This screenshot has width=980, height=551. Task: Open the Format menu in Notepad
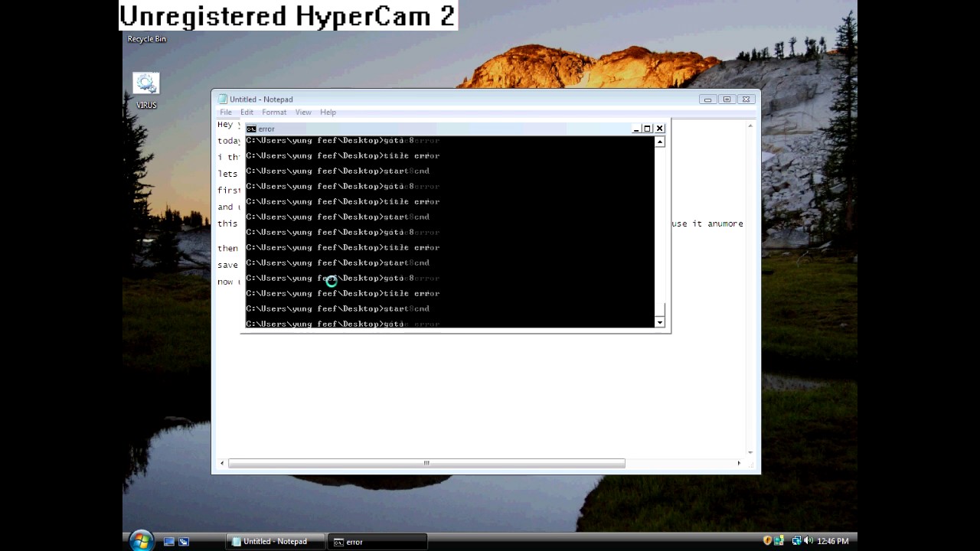[x=274, y=112]
